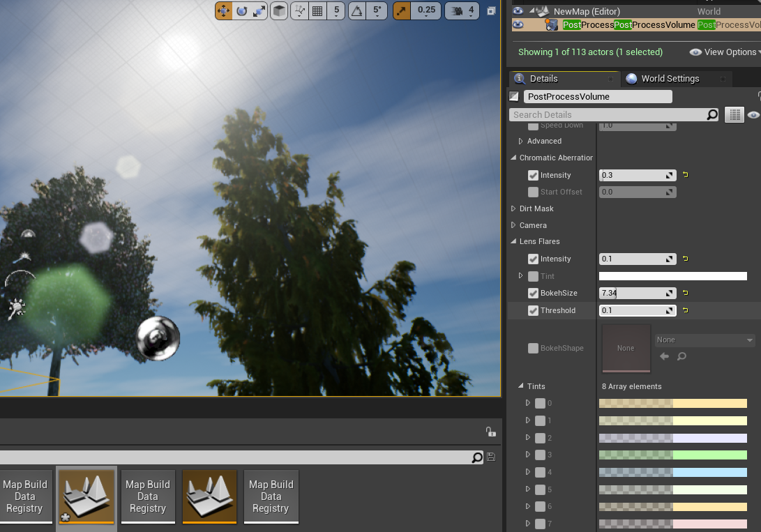761x532 pixels.
Task: Toggle the Threshold checkbox
Action: (x=533, y=311)
